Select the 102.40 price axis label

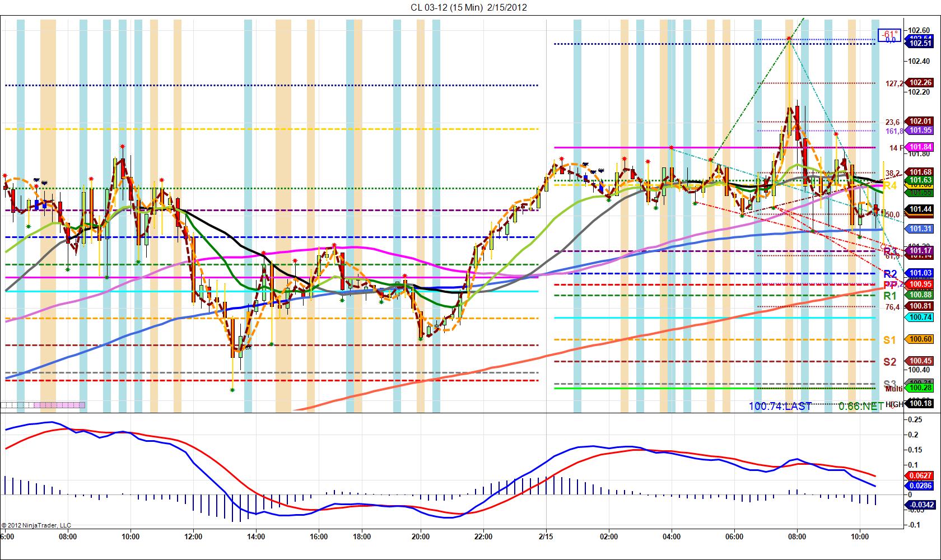pos(919,61)
